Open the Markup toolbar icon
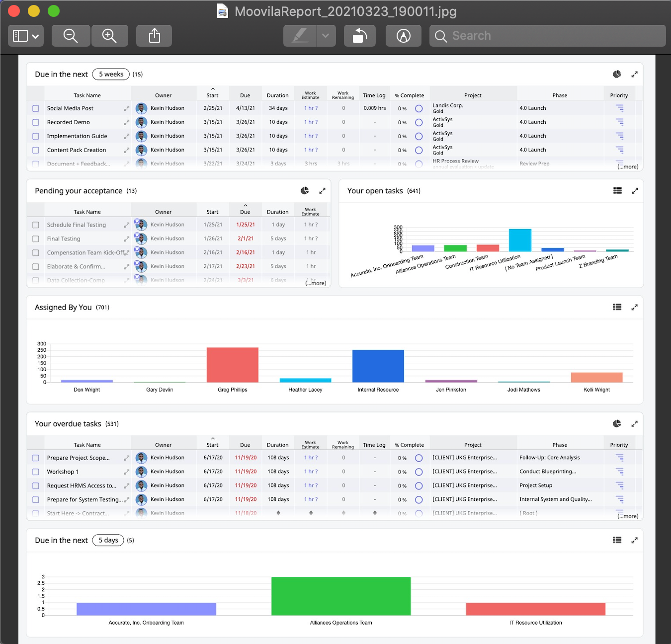The height and width of the screenshot is (644, 671). point(404,36)
